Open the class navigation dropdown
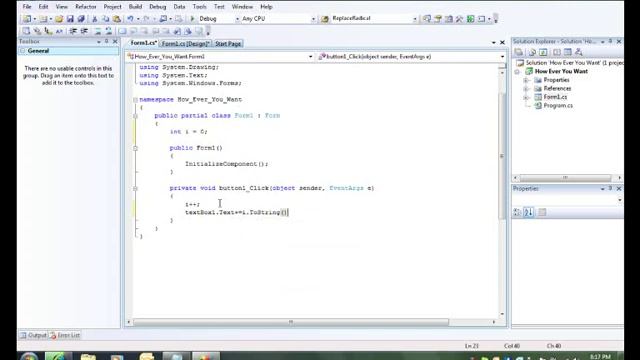The width and height of the screenshot is (640, 360). click(311, 57)
